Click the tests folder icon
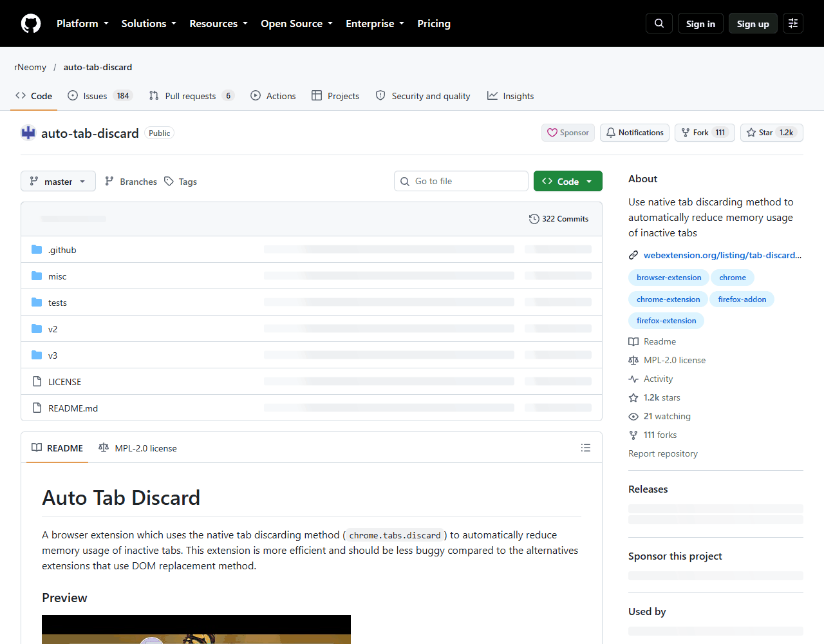 [37, 302]
